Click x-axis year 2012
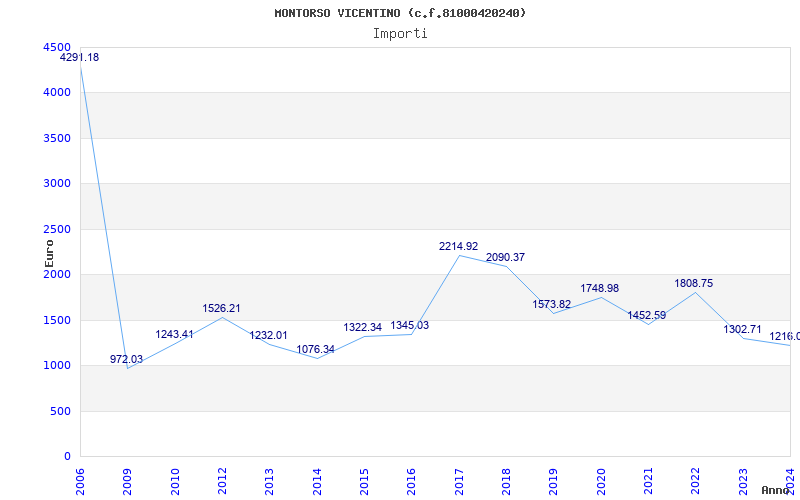The width and height of the screenshot is (800, 500). (222, 482)
